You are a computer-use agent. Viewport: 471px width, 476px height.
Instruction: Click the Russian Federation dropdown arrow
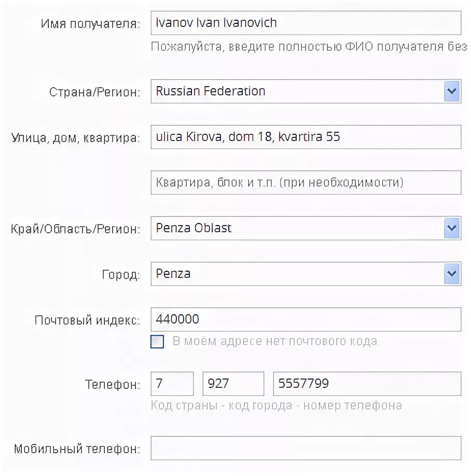coord(452,91)
